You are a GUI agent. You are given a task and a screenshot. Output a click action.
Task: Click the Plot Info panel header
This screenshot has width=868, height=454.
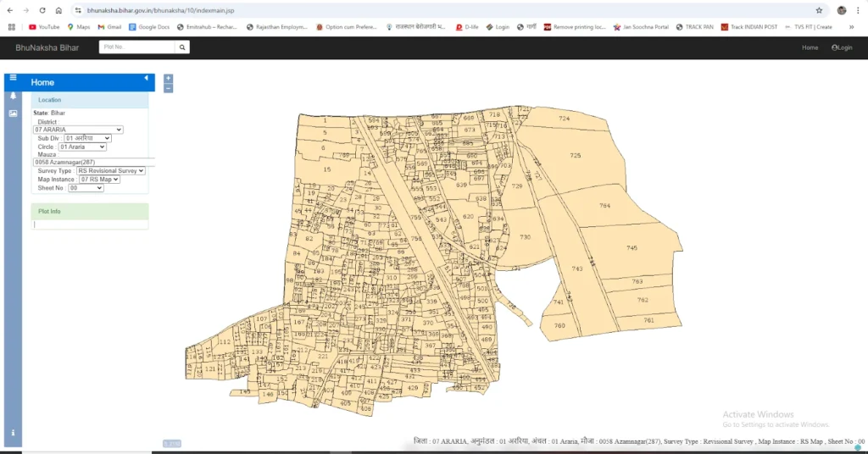(x=90, y=211)
